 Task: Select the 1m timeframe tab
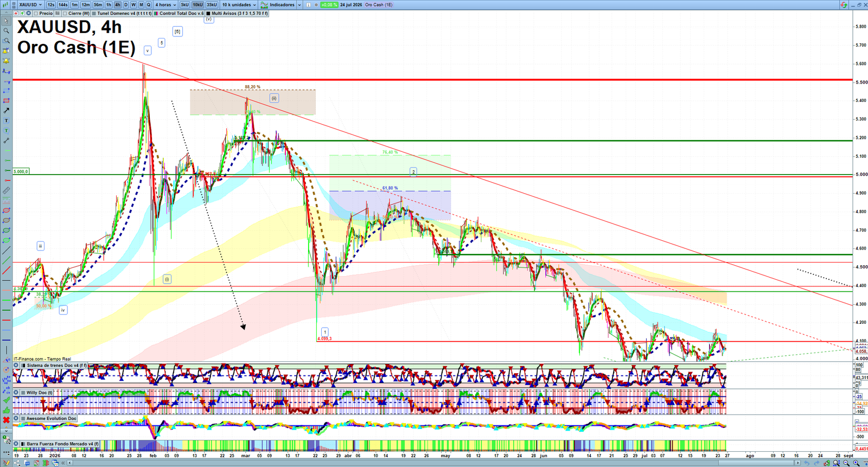pyautogui.click(x=75, y=5)
